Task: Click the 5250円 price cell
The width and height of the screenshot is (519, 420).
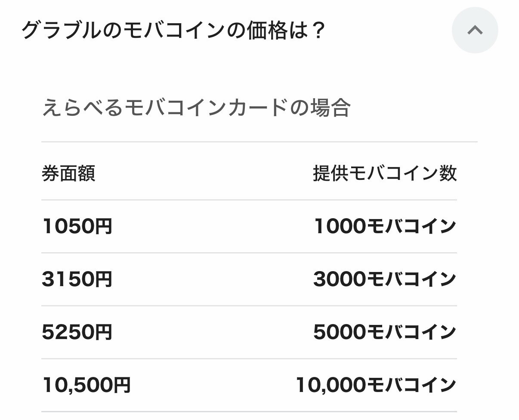Action: click(77, 332)
